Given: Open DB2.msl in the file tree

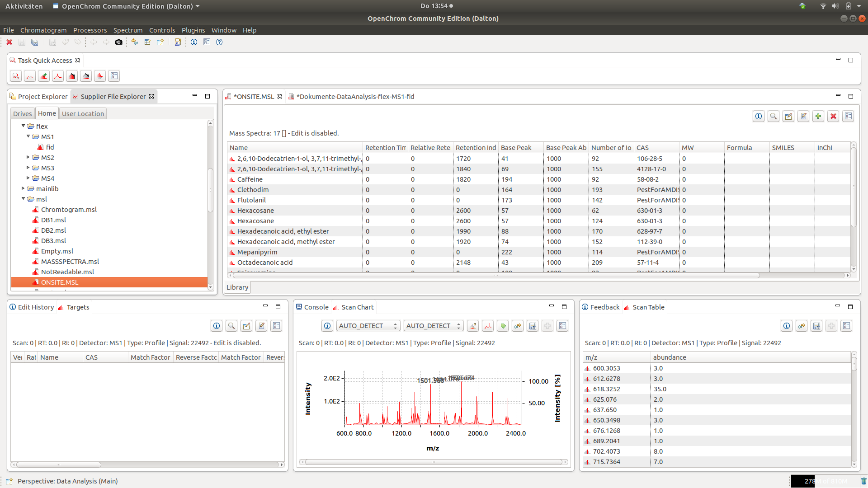Looking at the screenshot, I should point(53,230).
